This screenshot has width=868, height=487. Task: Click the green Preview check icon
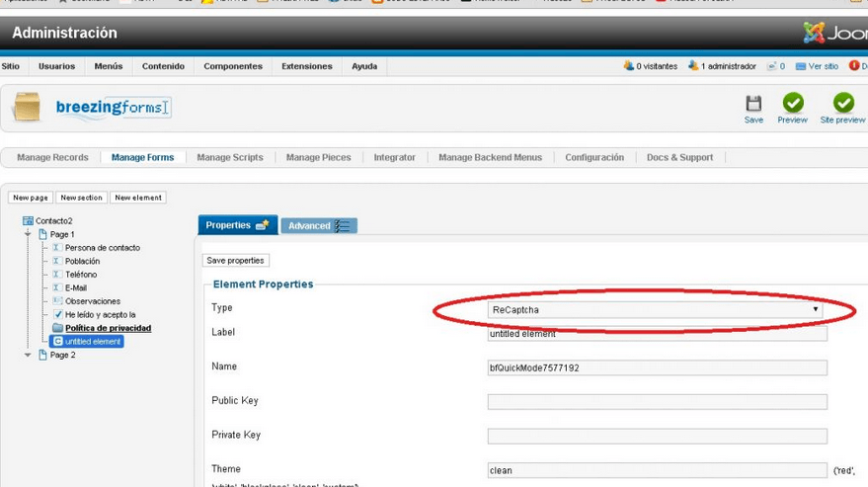(x=793, y=103)
